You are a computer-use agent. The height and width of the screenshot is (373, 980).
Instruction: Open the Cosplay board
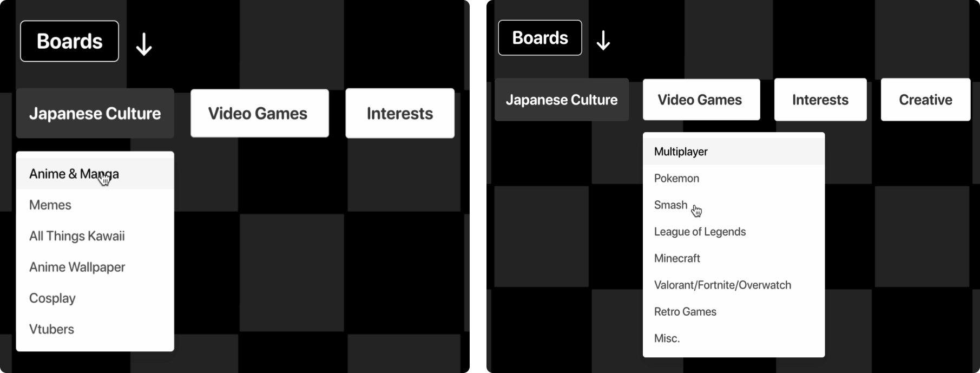[52, 298]
